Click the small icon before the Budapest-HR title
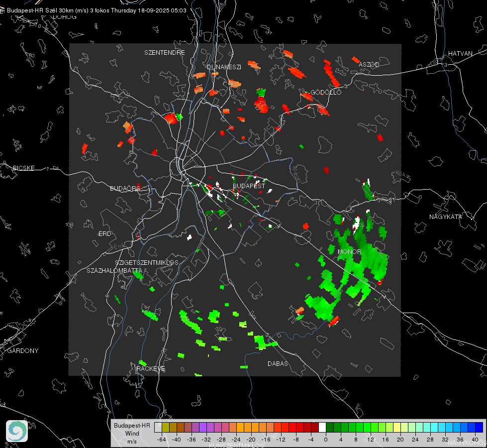The height and width of the screenshot is (448, 487). [x=2, y=10]
